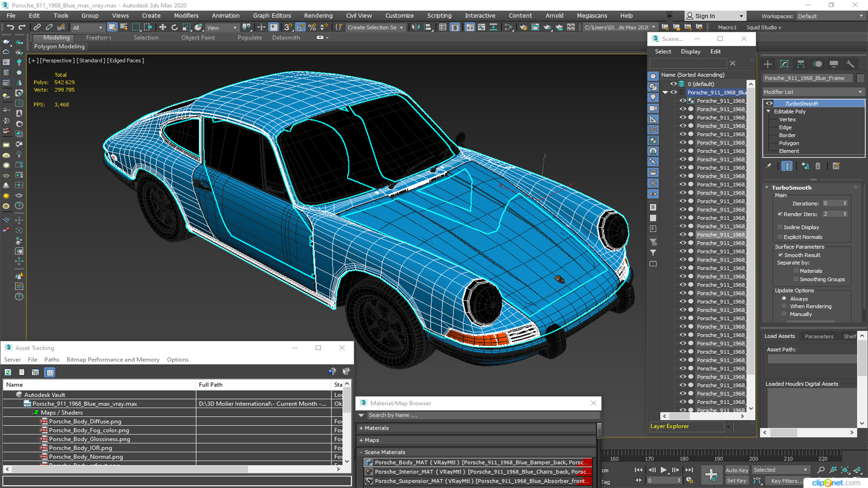868x488 pixels.
Task: Enable Isoline Display checkbox
Action: (x=780, y=227)
